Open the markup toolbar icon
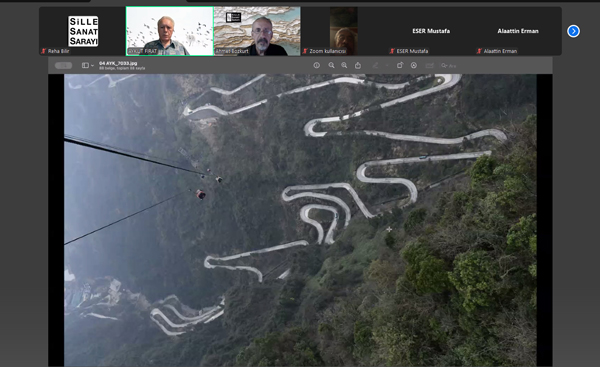Viewport: 600px width, 367px height. pyautogui.click(x=414, y=65)
